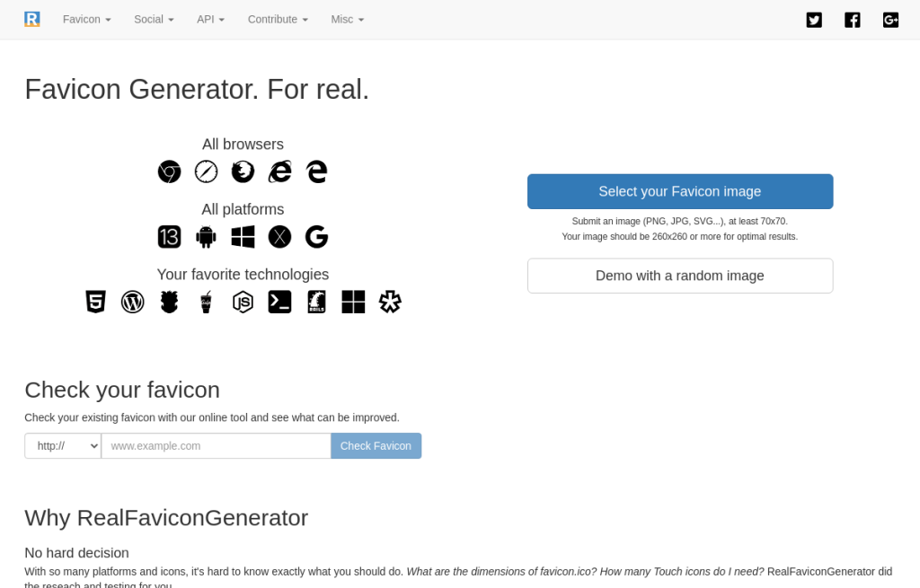Open the http:// protocol selector
This screenshot has height=588, width=920.
63,446
